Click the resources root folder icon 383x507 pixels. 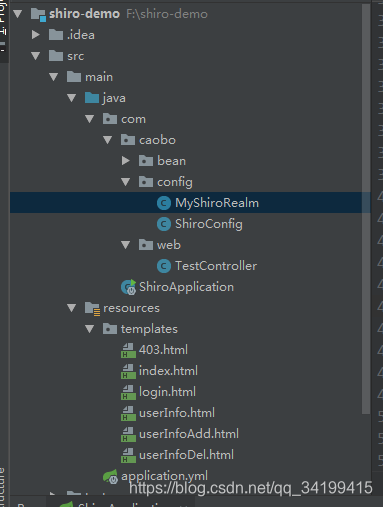(x=92, y=309)
